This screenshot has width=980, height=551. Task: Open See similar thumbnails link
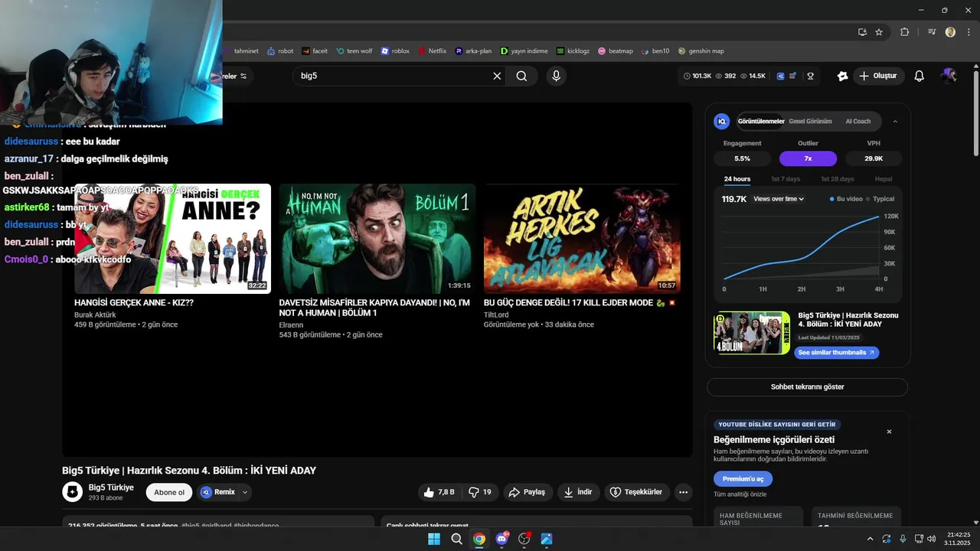tap(836, 353)
